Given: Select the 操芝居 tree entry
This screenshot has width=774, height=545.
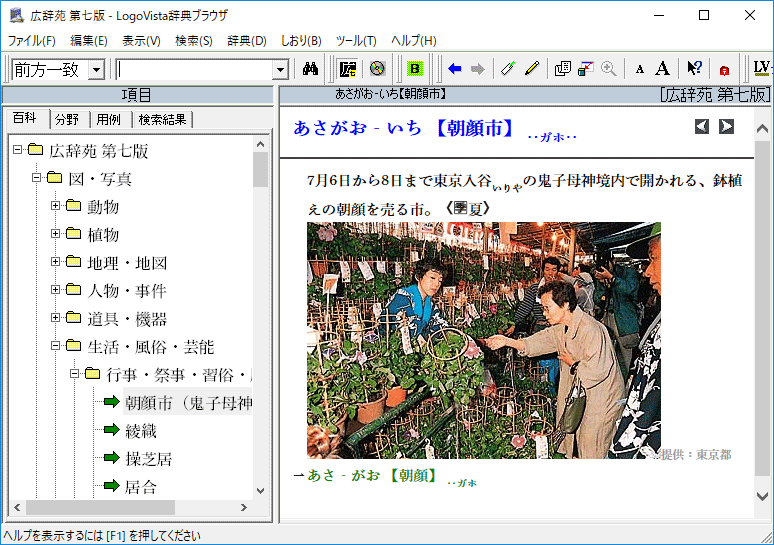Looking at the screenshot, I should pyautogui.click(x=148, y=459).
